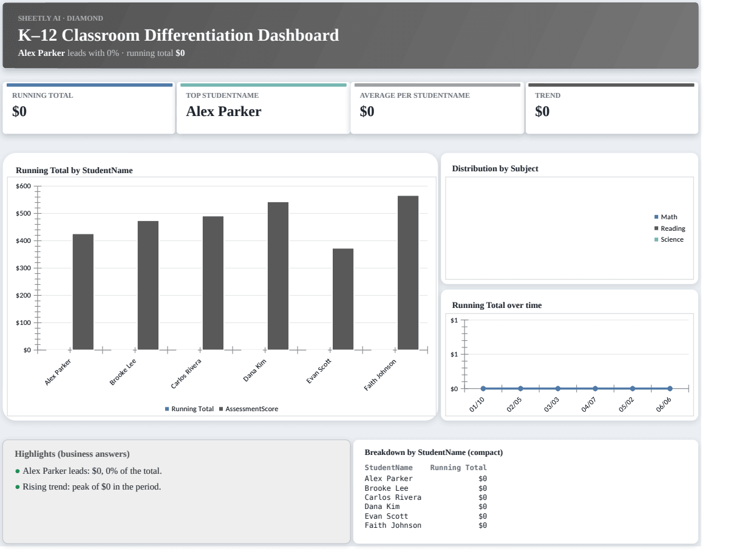
Task: Click 'Breakdown by StudentName (compact)' heading
Action: pyautogui.click(x=434, y=452)
